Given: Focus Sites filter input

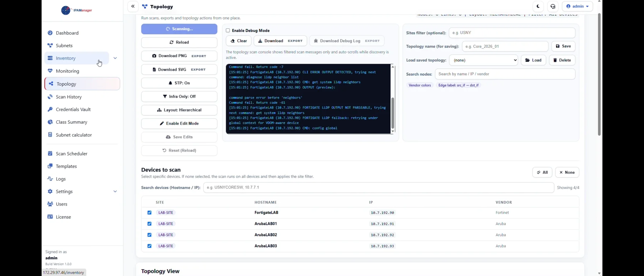Looking at the screenshot, I should pyautogui.click(x=512, y=33).
